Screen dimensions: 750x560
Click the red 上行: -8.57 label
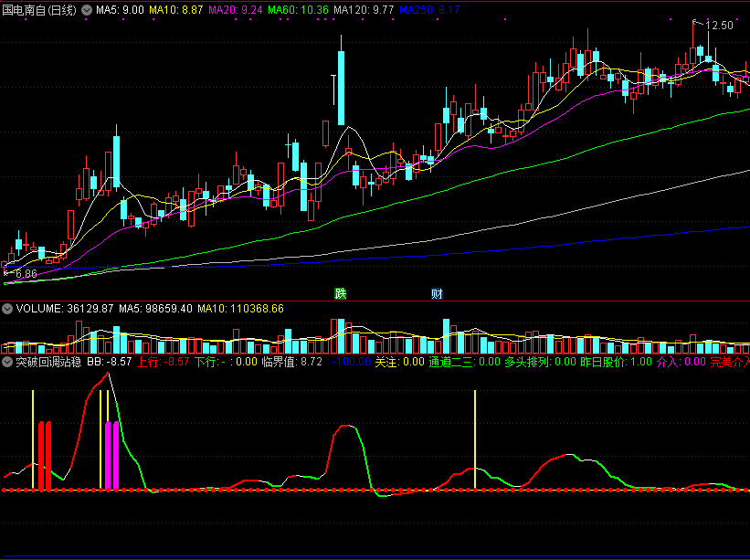(x=164, y=362)
